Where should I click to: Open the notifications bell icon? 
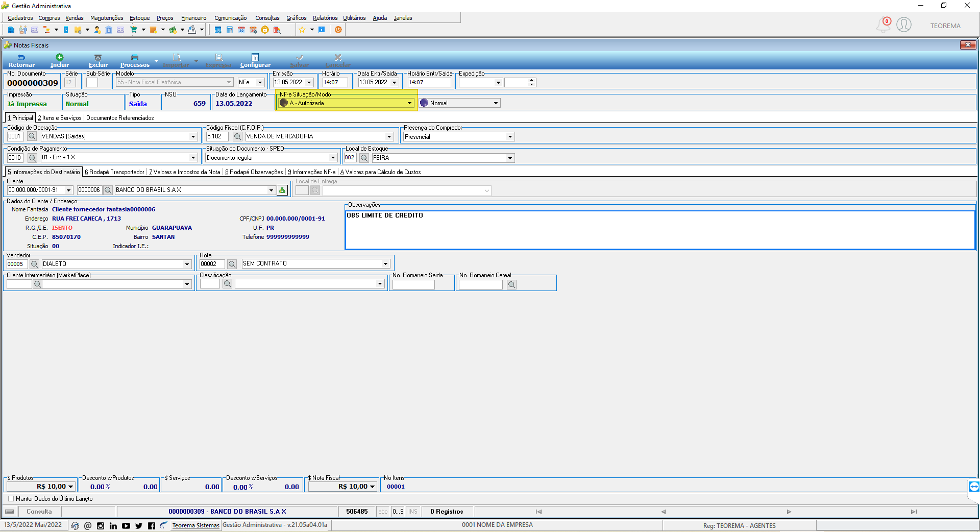pyautogui.click(x=884, y=25)
